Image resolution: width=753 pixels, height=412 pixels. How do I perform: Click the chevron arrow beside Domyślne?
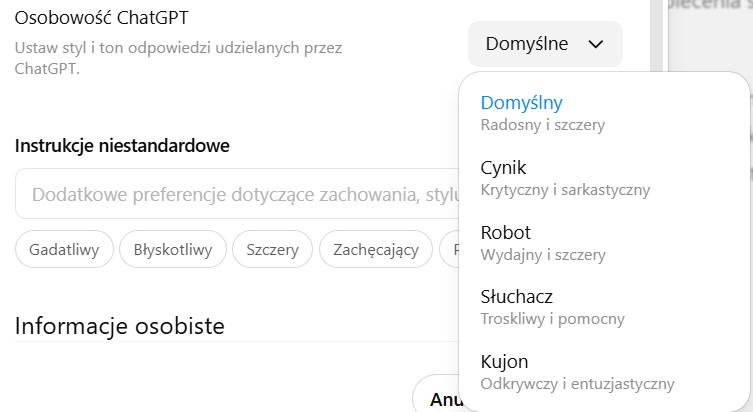(x=596, y=44)
